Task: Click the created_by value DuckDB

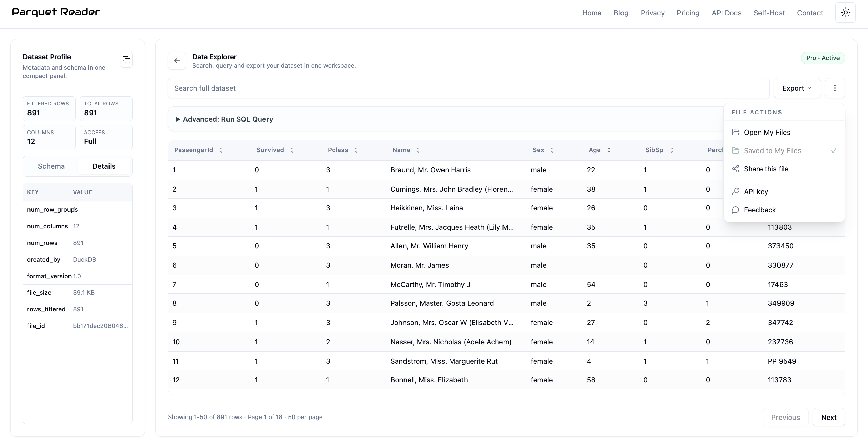Action: pyautogui.click(x=84, y=259)
